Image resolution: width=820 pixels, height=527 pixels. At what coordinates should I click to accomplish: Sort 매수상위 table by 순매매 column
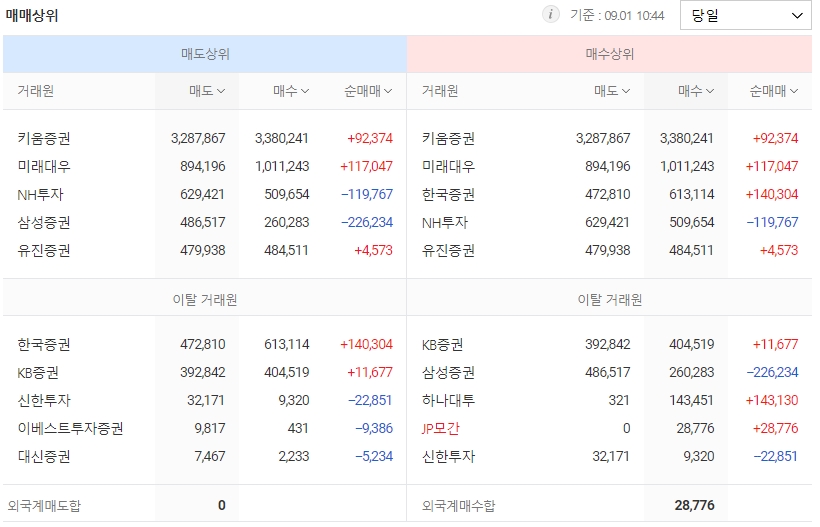click(774, 91)
